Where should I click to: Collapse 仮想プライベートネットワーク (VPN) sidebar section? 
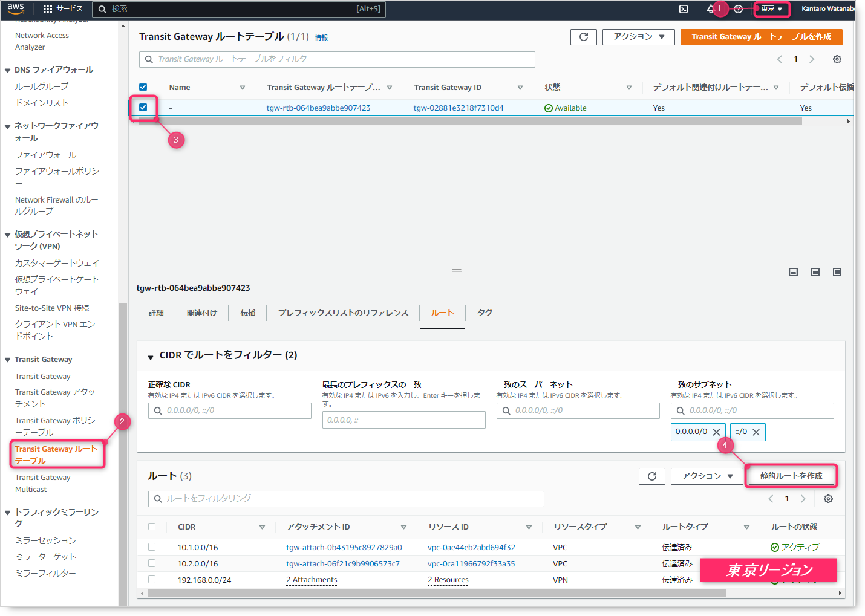(x=8, y=235)
